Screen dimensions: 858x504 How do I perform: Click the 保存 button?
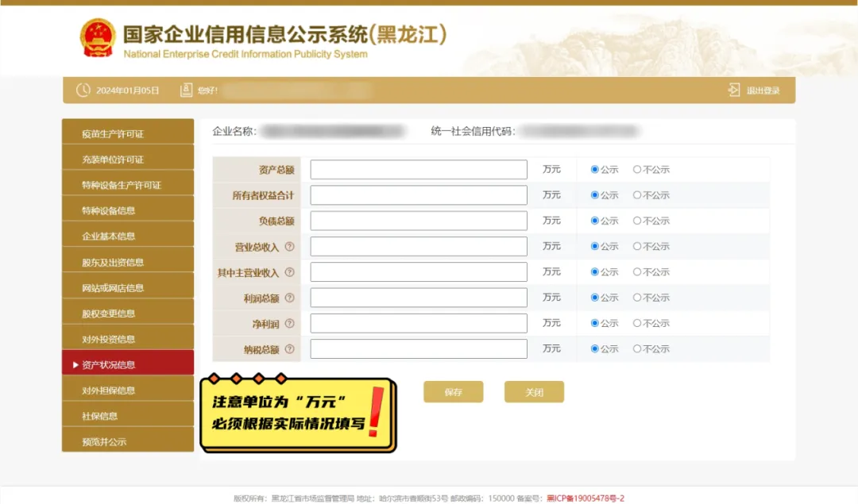(453, 392)
